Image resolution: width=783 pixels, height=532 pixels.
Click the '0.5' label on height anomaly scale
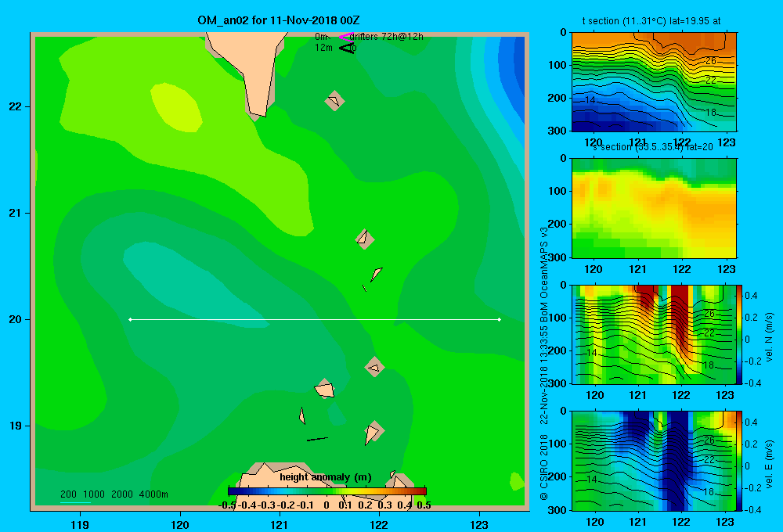pos(424,505)
